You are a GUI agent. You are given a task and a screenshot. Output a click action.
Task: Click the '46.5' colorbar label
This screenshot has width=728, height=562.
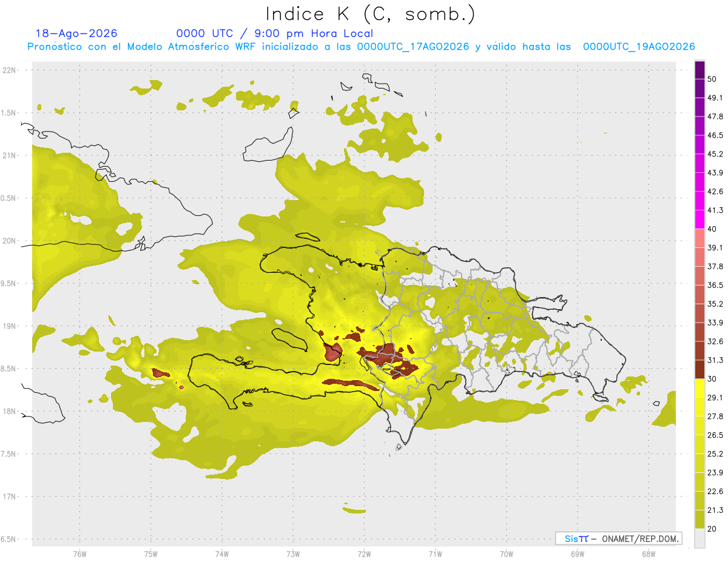(716, 135)
